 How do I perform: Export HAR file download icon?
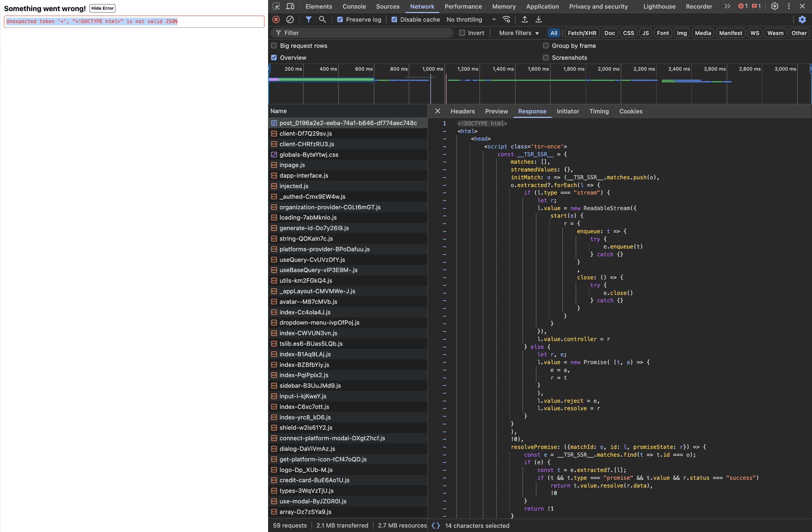click(x=538, y=19)
